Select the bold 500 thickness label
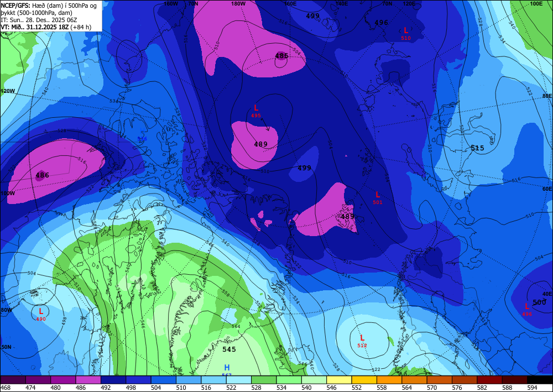This screenshot has width=553, height=392. point(539,302)
